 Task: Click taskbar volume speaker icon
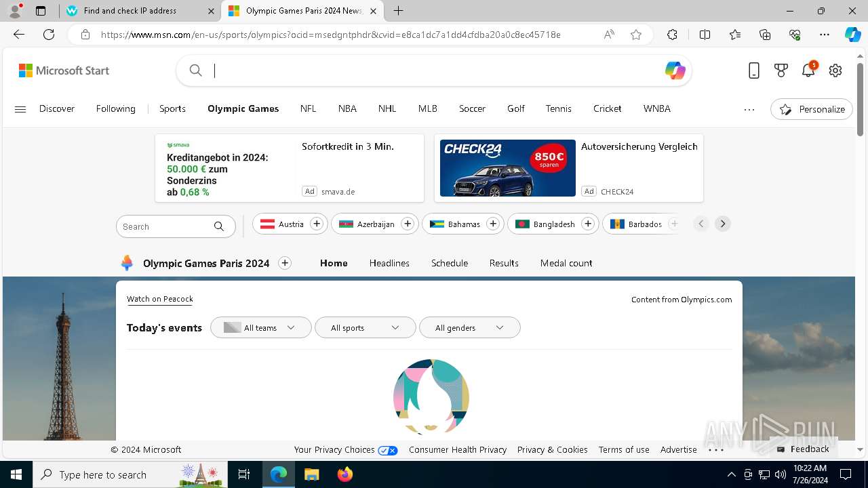point(781,474)
